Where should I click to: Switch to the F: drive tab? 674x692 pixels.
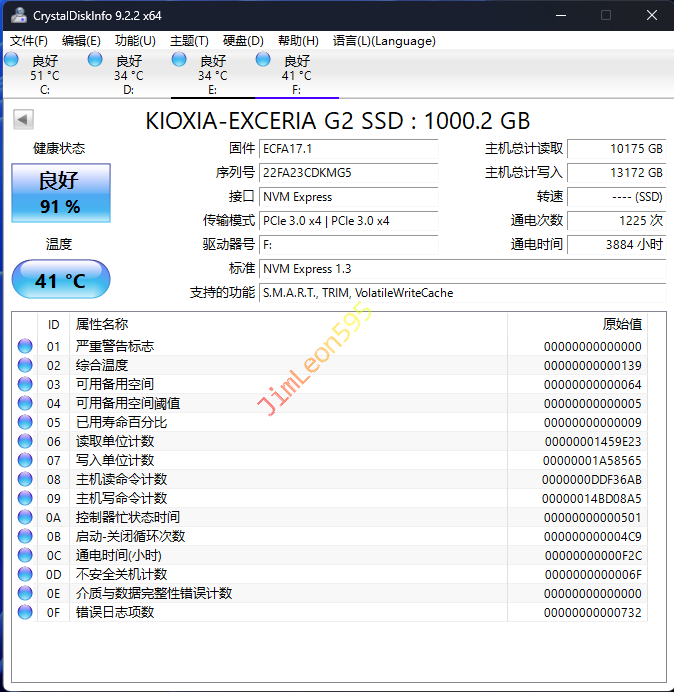[296, 75]
